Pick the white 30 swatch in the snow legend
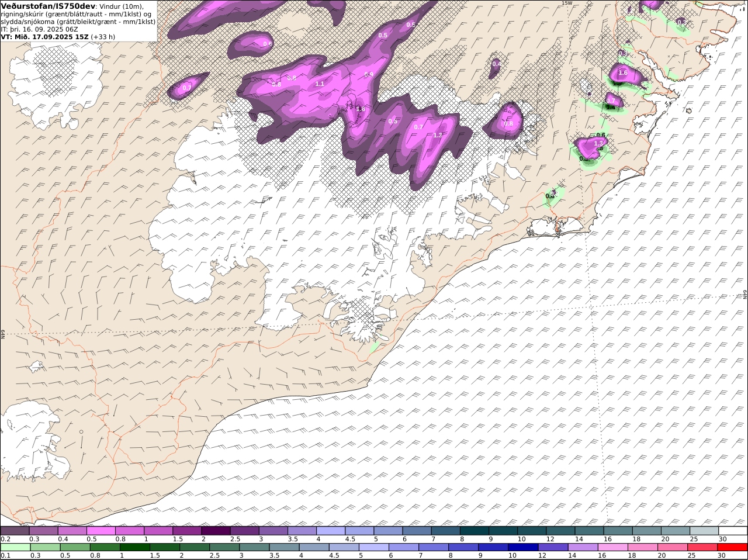 [x=733, y=531]
